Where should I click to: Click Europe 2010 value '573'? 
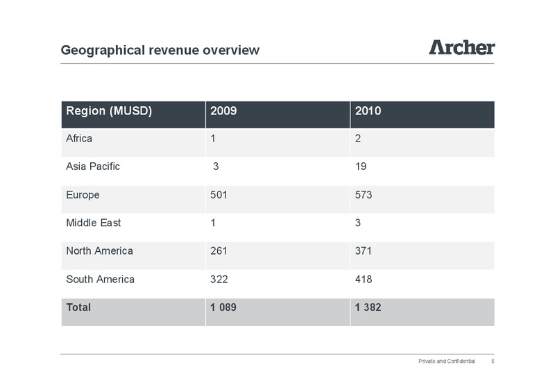(x=364, y=195)
